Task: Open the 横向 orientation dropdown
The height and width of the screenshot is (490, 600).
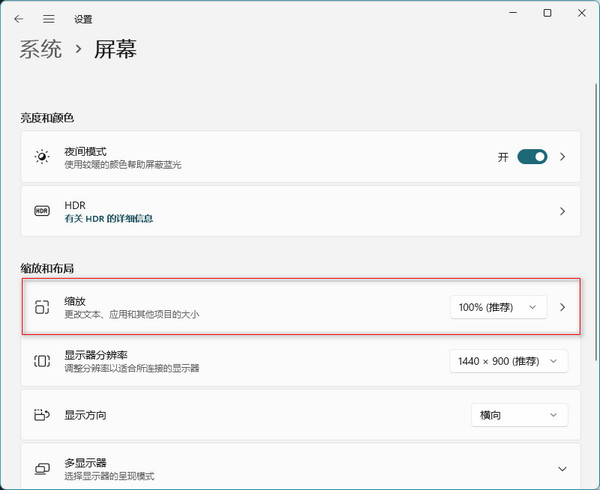Action: coord(519,415)
